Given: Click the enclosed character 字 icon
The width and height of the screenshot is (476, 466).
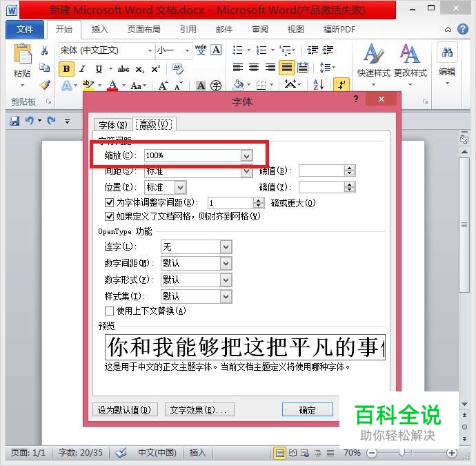Looking at the screenshot, I should [x=216, y=86].
